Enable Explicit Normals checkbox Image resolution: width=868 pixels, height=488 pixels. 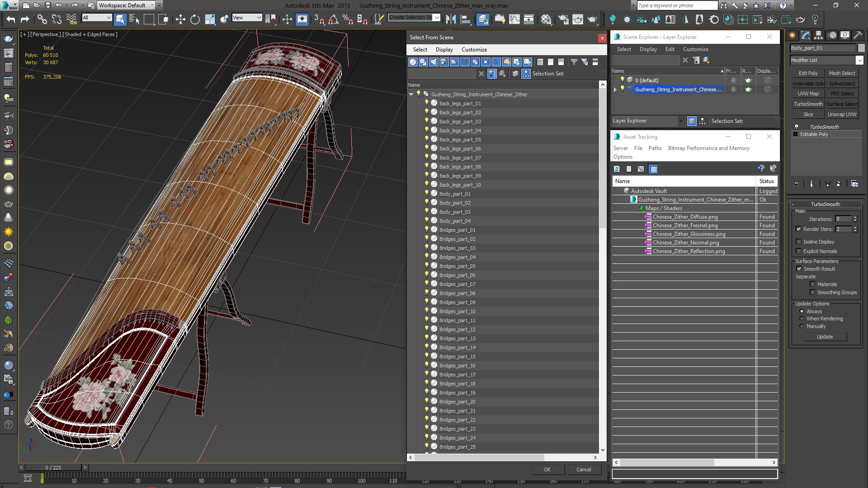click(798, 251)
